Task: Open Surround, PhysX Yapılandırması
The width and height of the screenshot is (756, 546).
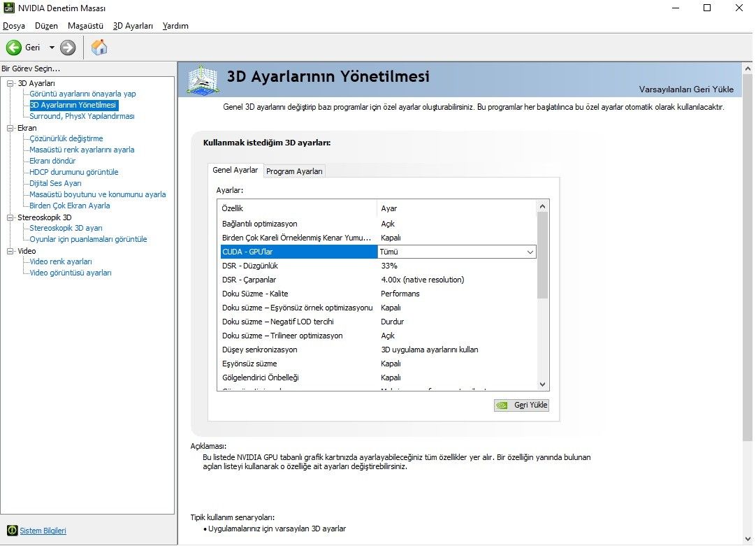Action: point(82,116)
